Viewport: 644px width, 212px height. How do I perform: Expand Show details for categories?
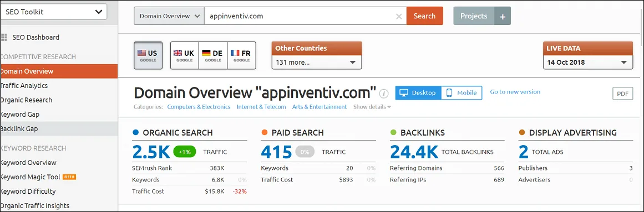tap(372, 107)
